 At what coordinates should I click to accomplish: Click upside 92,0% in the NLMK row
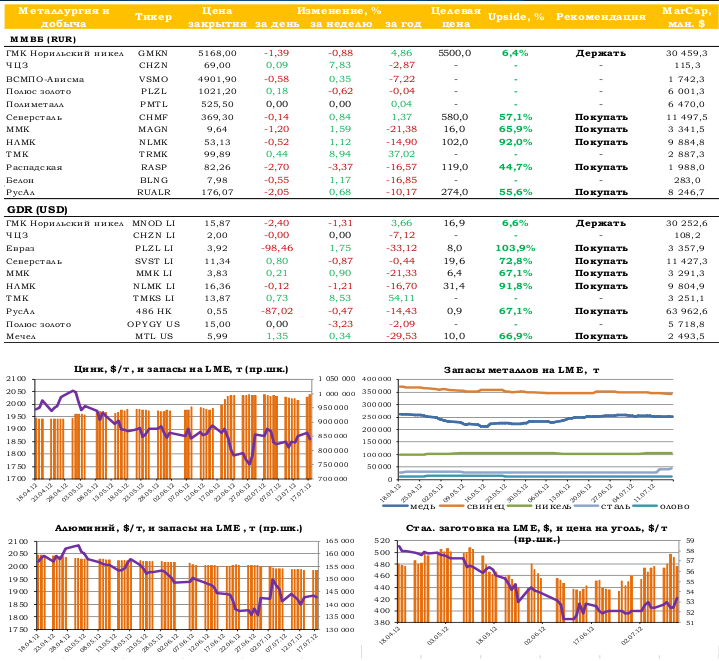pos(515,142)
